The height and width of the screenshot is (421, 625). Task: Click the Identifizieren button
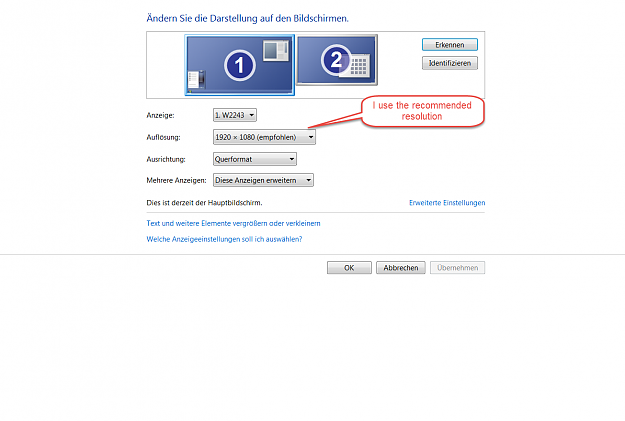point(450,63)
